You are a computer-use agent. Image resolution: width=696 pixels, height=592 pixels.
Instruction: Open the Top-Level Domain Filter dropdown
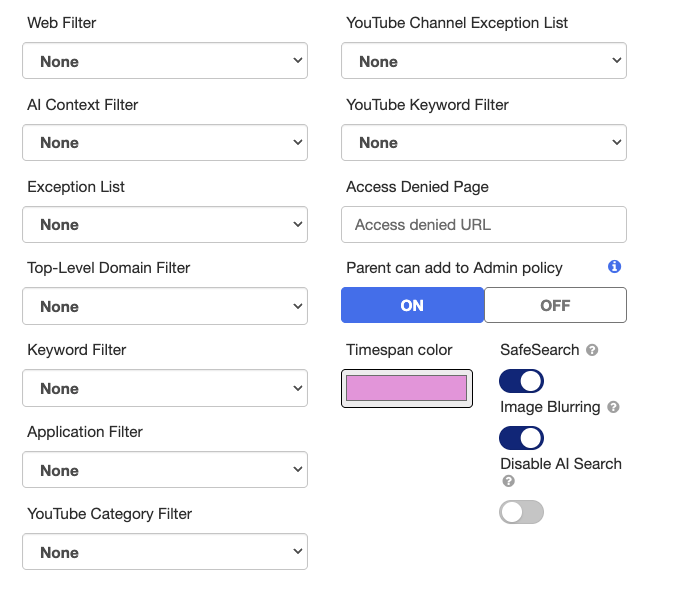coord(165,306)
